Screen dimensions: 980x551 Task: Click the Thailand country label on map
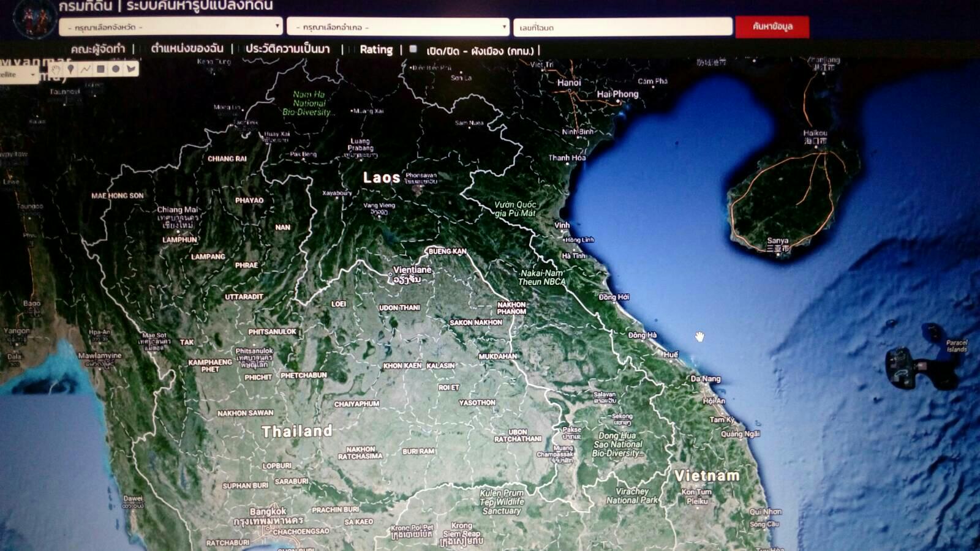(297, 431)
